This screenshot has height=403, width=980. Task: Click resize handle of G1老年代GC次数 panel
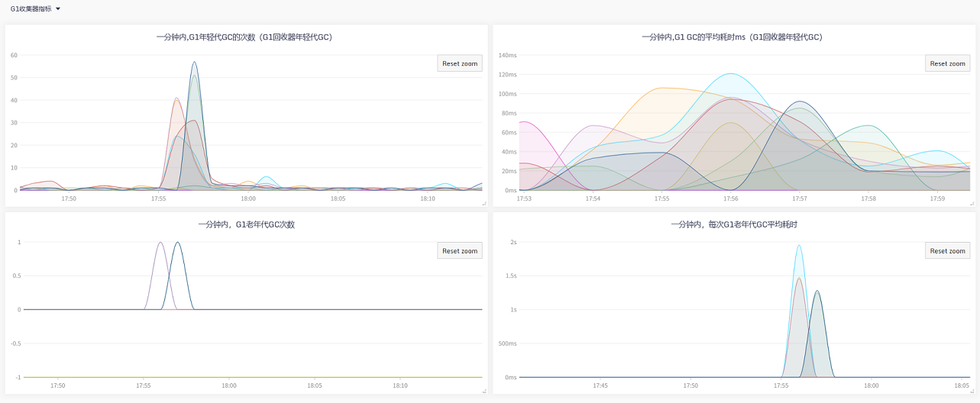coord(484,391)
